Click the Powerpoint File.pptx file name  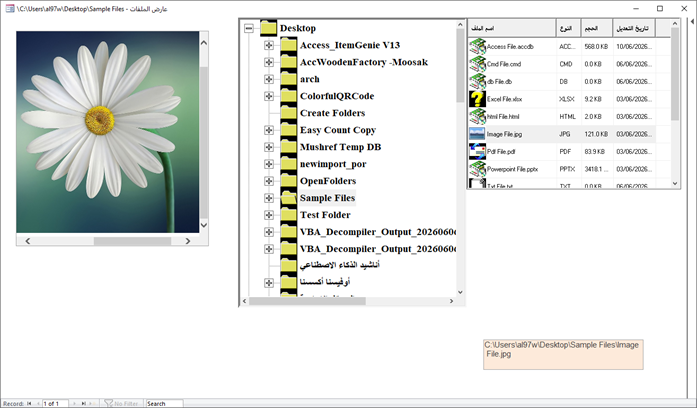click(x=513, y=169)
